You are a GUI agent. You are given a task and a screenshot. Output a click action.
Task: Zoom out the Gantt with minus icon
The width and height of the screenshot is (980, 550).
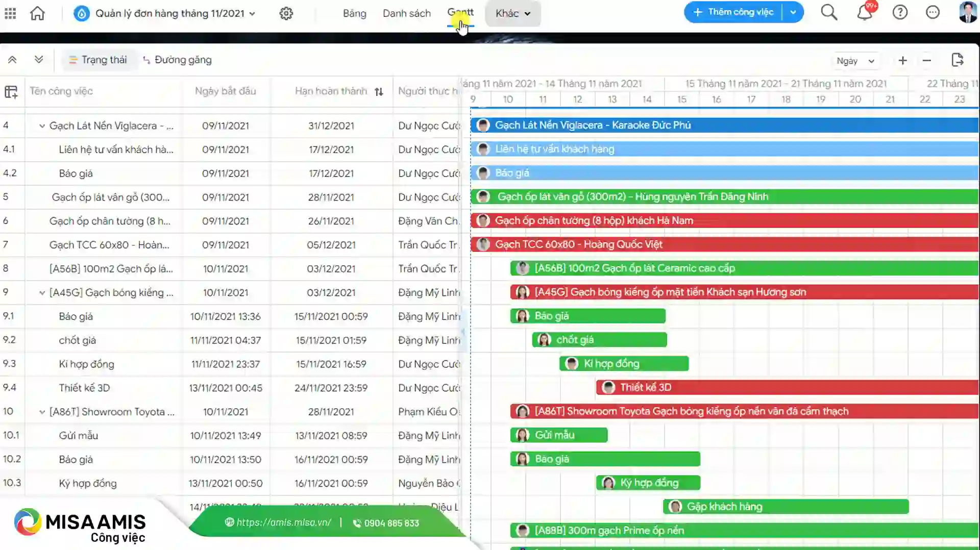[927, 61]
